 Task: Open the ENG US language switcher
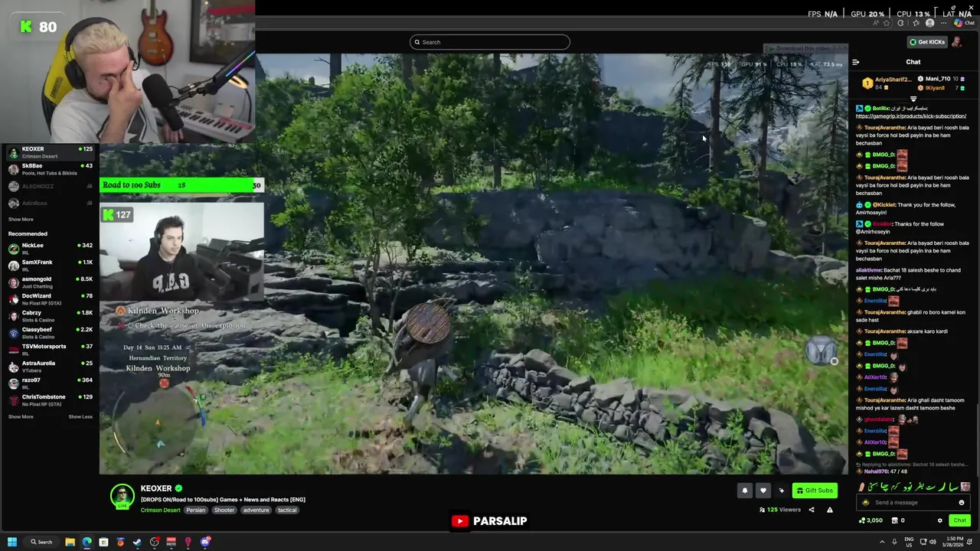click(x=909, y=542)
